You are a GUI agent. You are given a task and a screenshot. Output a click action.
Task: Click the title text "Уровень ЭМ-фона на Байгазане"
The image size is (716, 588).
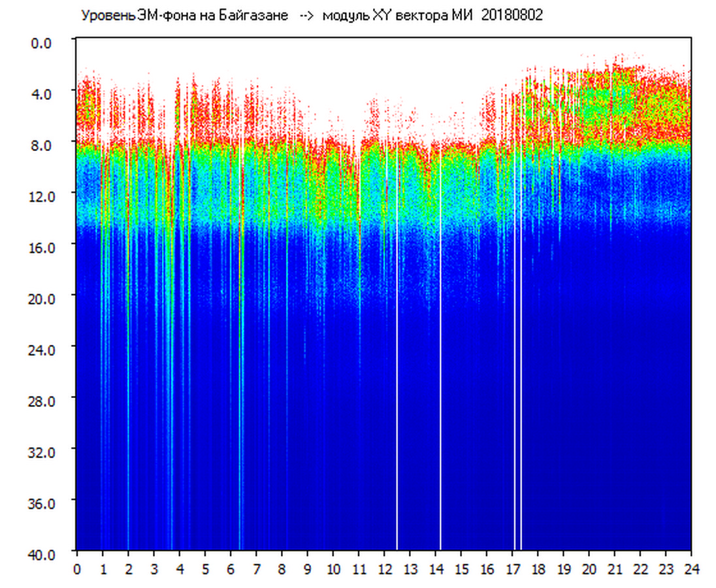(x=184, y=16)
